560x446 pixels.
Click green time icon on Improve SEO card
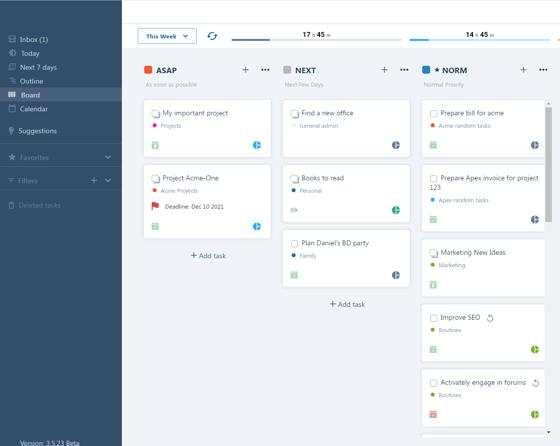(535, 349)
